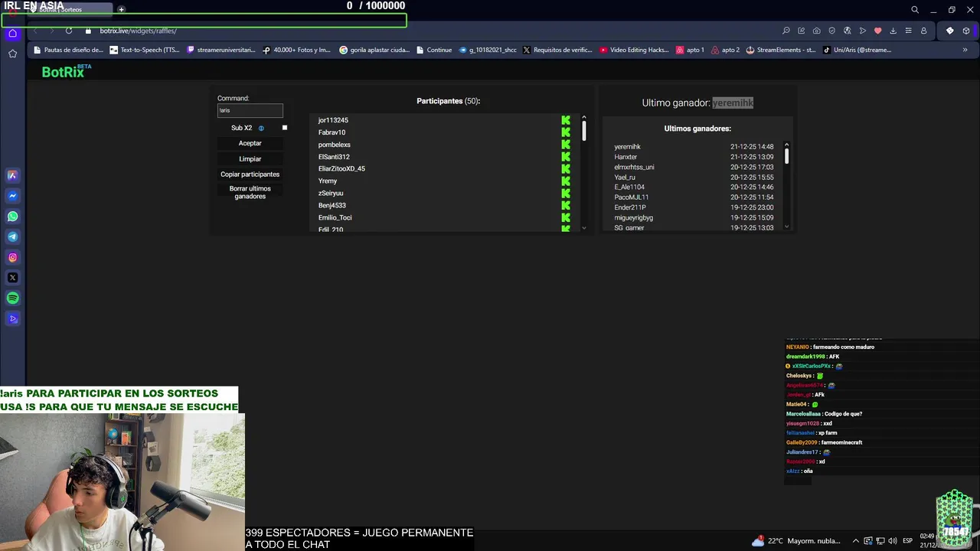Click winner Hanxter in winners list

[x=626, y=157]
